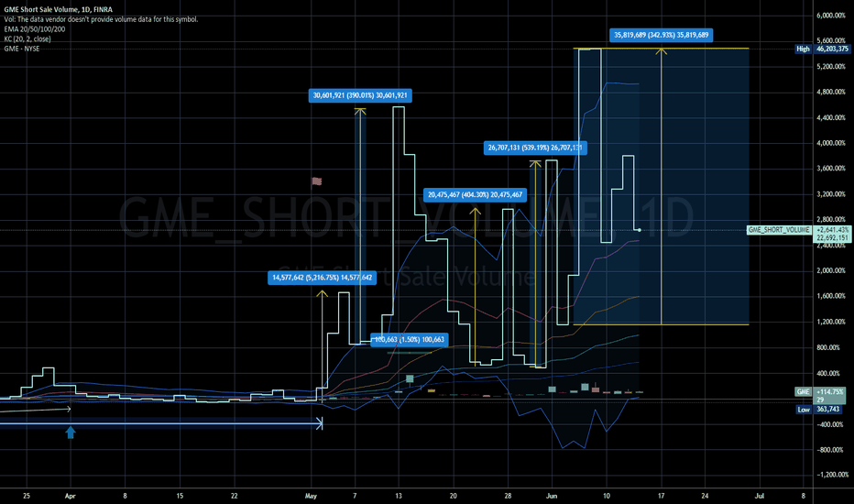Click the 'GME_SHORT_VOLUME' series label
854x504 pixels.
[779, 230]
